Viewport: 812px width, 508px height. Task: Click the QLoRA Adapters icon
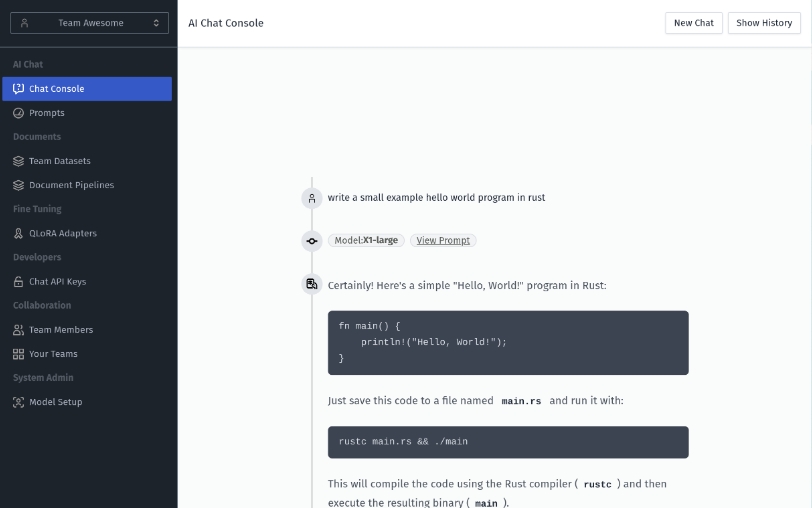pos(18,233)
